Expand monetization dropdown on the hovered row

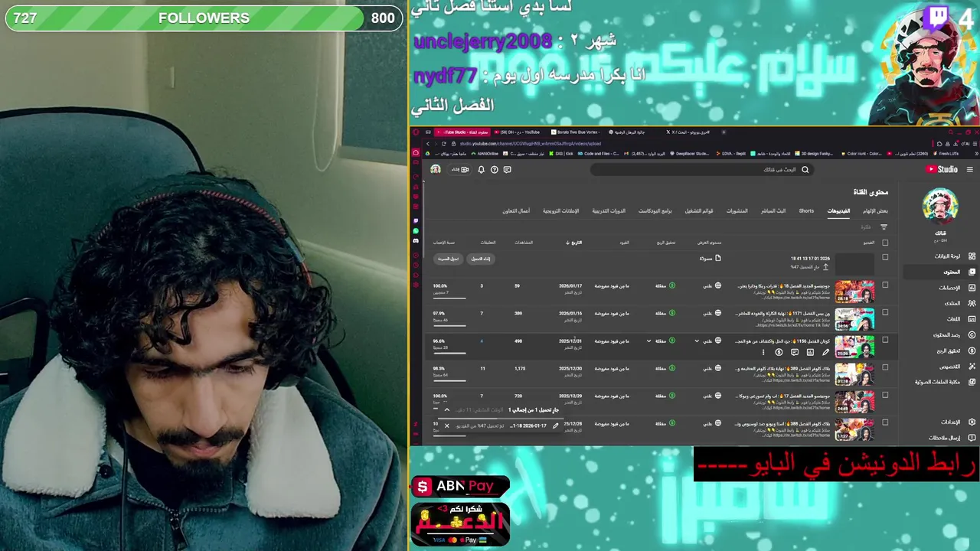(649, 341)
